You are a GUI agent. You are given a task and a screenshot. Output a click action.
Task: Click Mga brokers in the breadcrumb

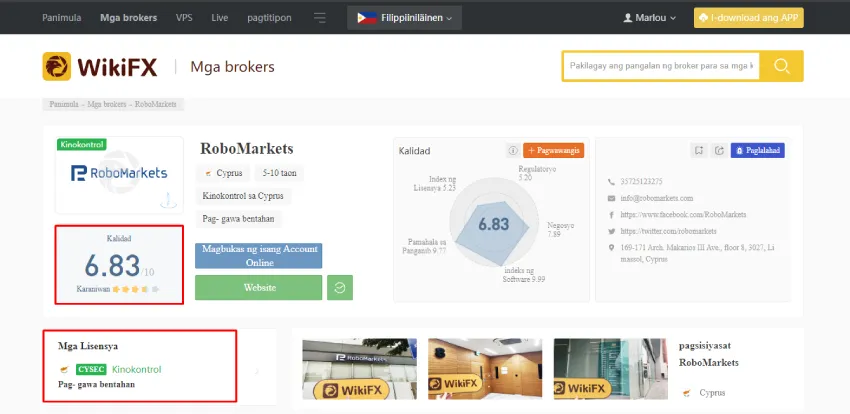tap(107, 104)
